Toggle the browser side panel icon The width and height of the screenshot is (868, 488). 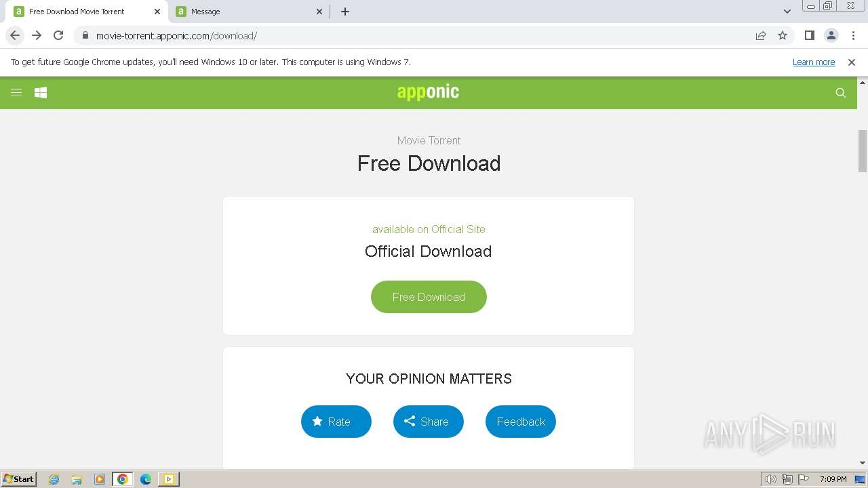tap(810, 36)
